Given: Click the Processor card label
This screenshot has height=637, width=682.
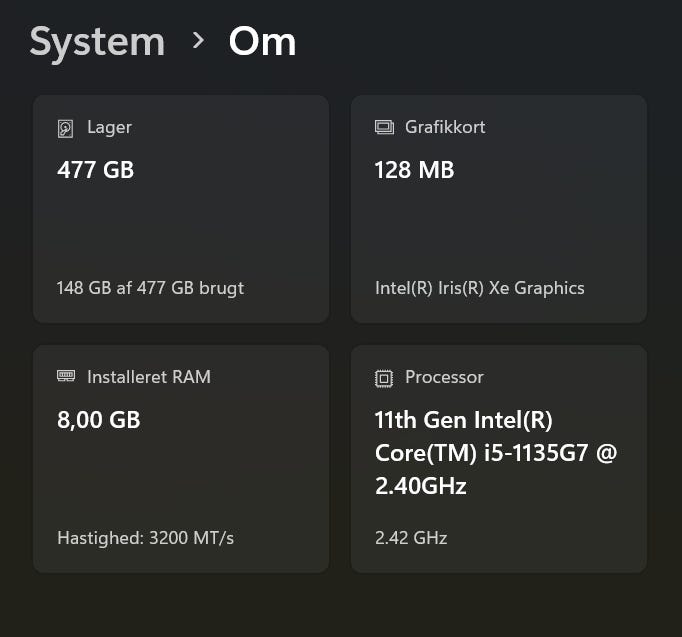Looking at the screenshot, I should (444, 377).
